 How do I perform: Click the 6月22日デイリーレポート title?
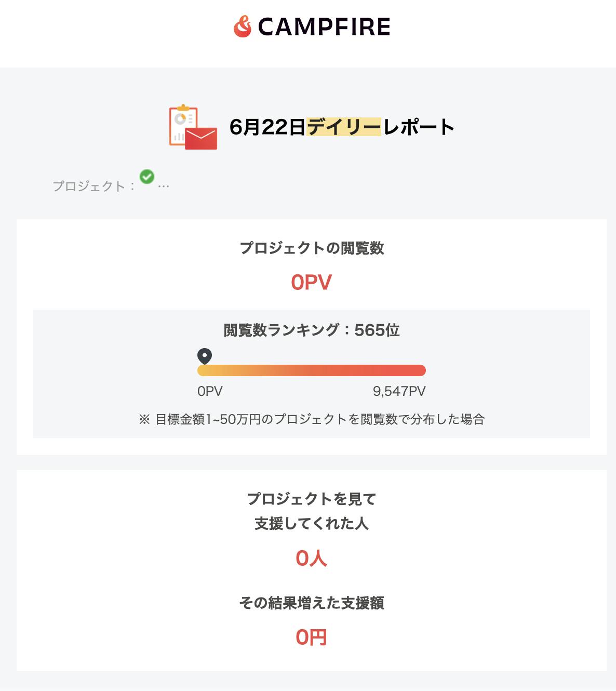[342, 127]
